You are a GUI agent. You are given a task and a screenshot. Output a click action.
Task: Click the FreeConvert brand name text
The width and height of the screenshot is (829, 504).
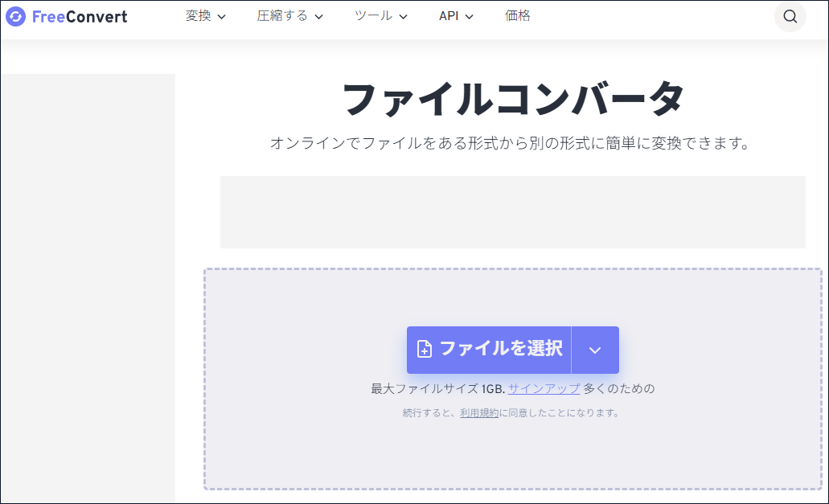coord(80,17)
